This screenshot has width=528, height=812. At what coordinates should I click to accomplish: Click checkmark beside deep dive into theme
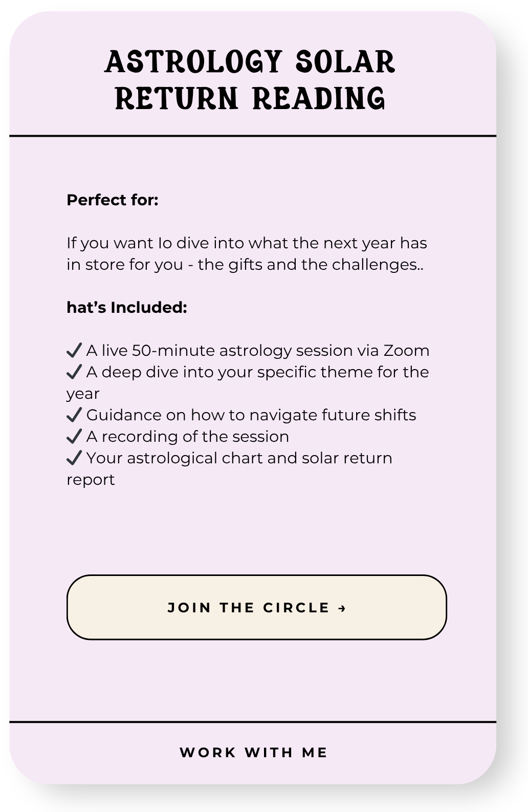point(74,372)
